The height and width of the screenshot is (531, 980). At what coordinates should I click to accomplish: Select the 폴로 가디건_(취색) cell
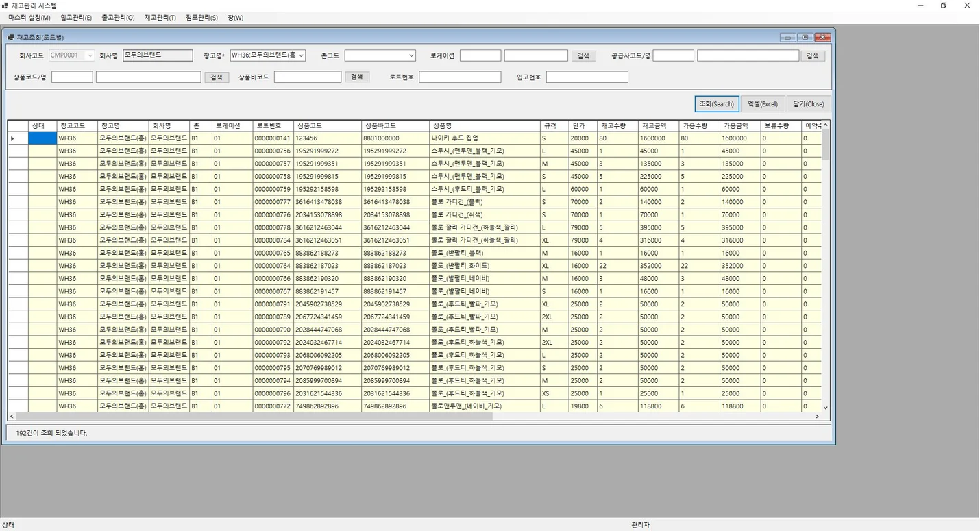[485, 214]
